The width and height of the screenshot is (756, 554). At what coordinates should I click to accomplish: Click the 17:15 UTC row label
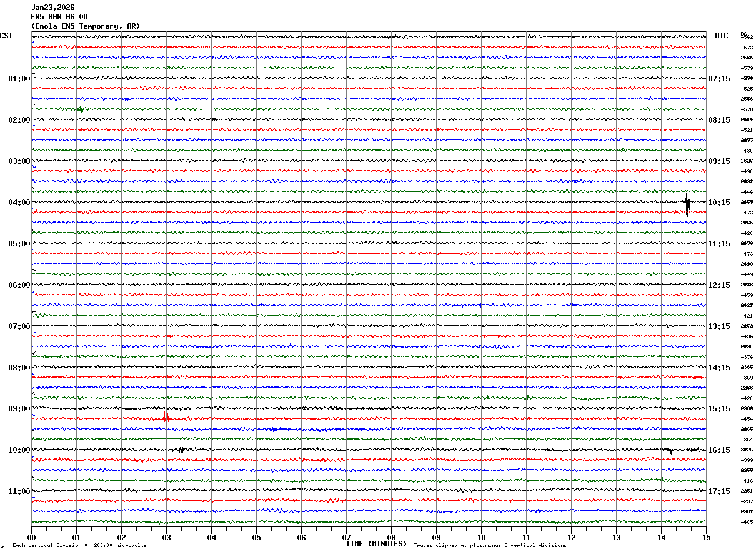click(x=719, y=491)
